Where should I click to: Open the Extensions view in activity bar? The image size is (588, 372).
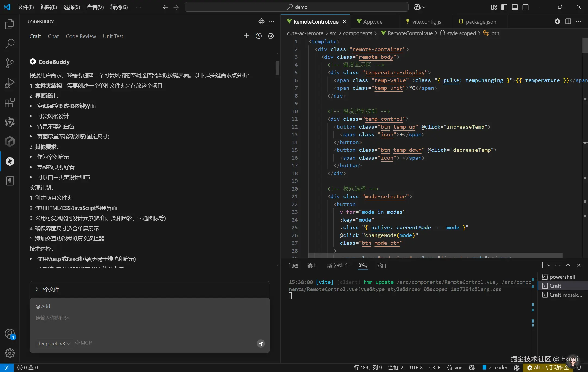point(10,103)
